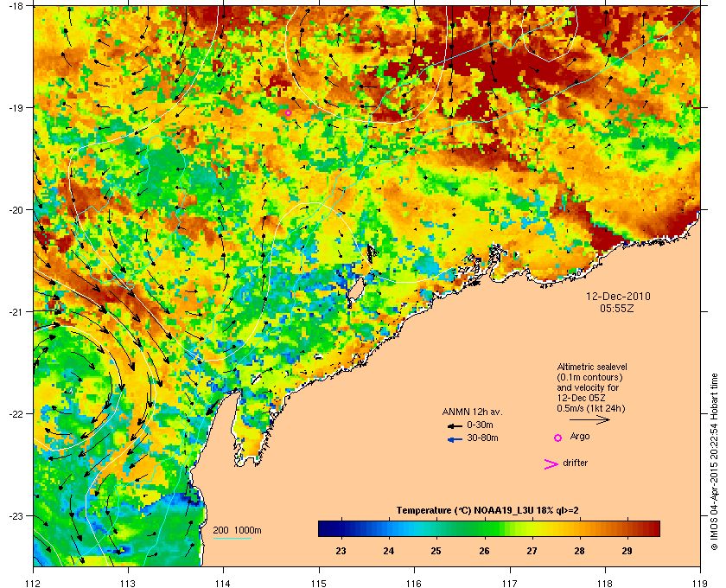Click colorbar tick label 28
The width and height of the screenshot is (726, 588).
pyautogui.click(x=579, y=551)
